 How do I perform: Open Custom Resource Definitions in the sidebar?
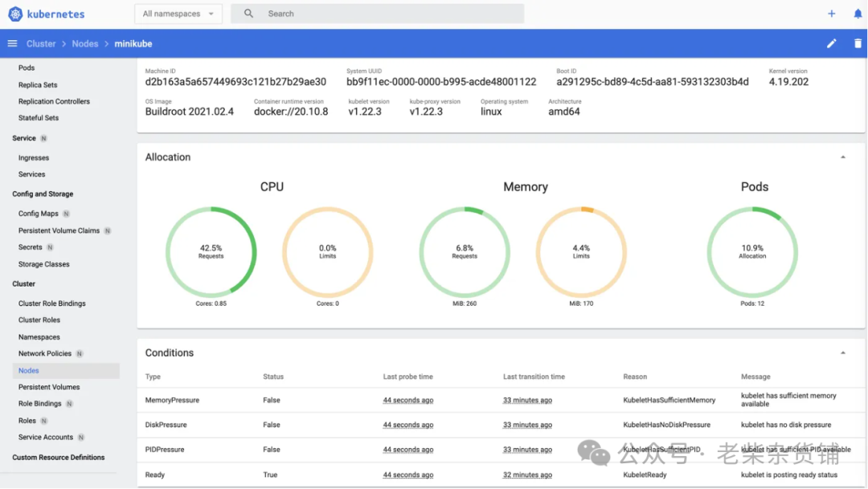pos(58,458)
